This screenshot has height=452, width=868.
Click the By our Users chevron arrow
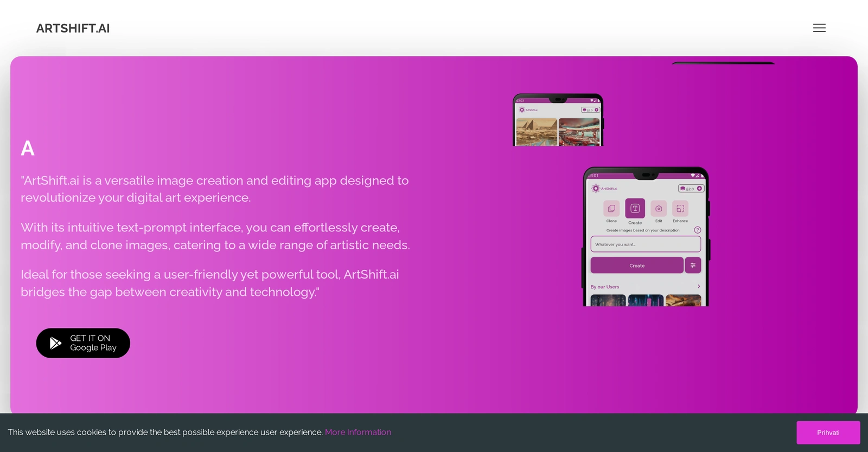click(699, 287)
